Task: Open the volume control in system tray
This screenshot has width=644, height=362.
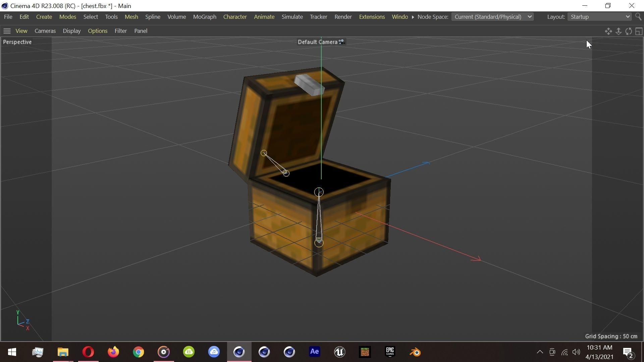Action: click(576, 352)
